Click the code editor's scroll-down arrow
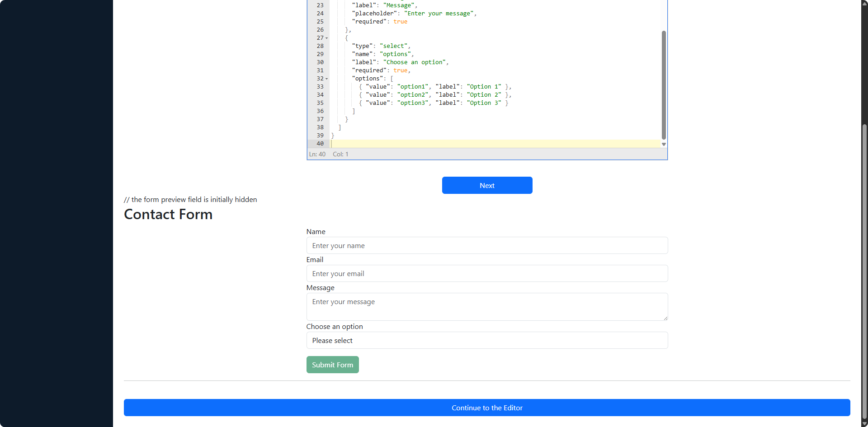 (x=664, y=144)
